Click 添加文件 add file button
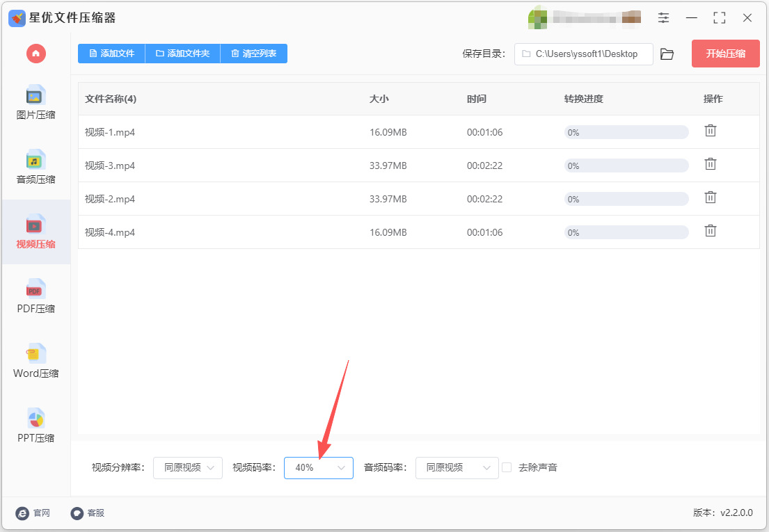Screen dimensions: 769x532 (x=112, y=54)
